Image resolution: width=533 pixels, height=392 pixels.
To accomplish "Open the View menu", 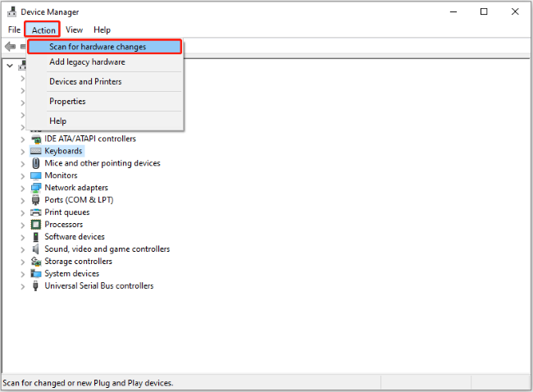I will (x=74, y=30).
